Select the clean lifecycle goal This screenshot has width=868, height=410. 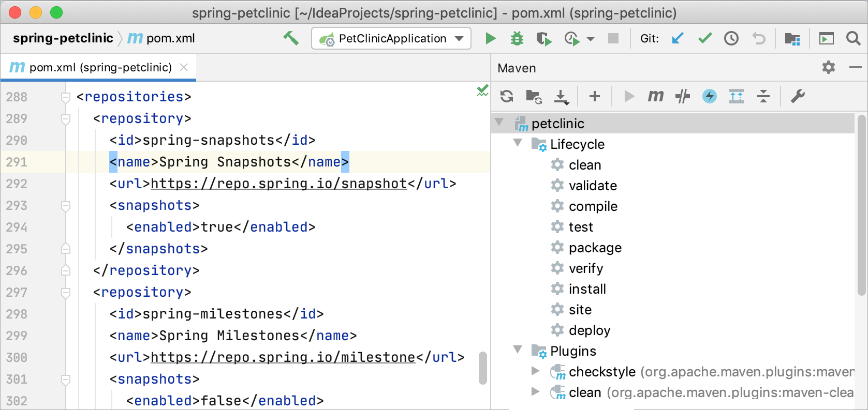click(x=585, y=165)
